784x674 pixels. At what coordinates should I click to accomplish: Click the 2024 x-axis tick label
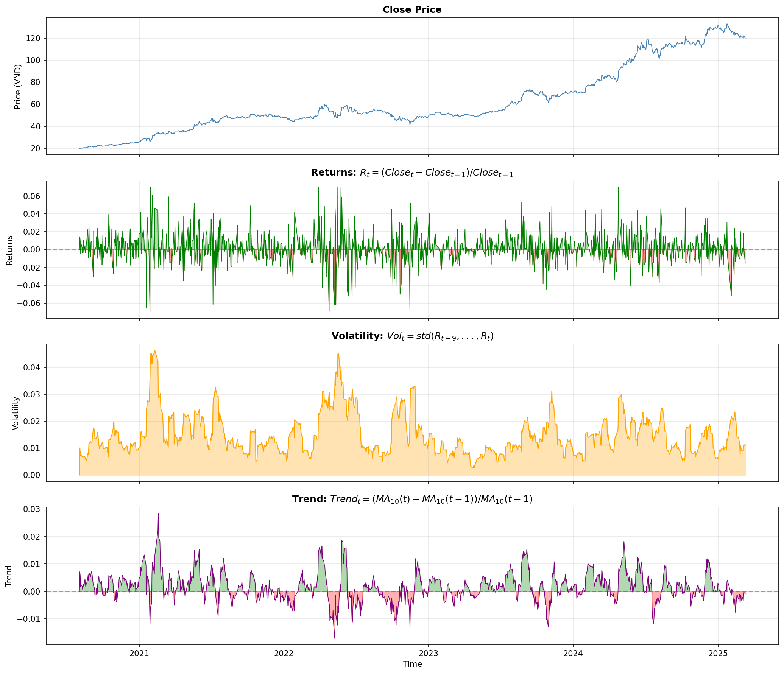coord(573,653)
